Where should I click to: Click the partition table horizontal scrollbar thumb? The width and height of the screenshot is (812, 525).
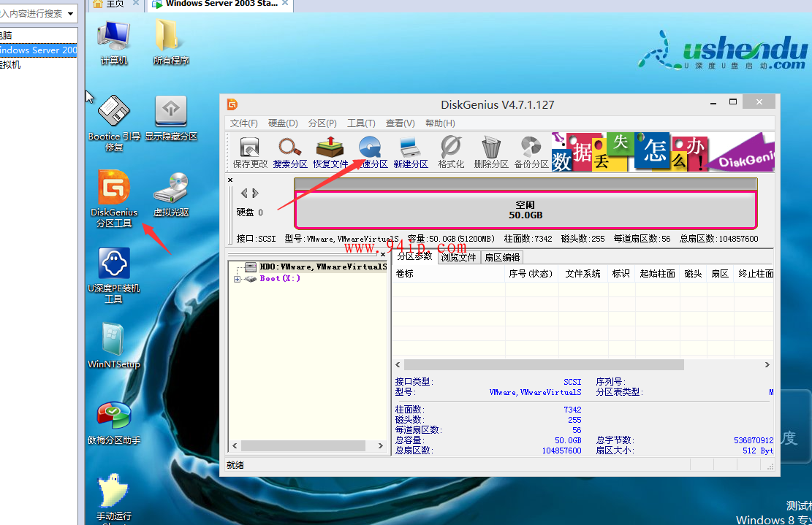pyautogui.click(x=544, y=364)
